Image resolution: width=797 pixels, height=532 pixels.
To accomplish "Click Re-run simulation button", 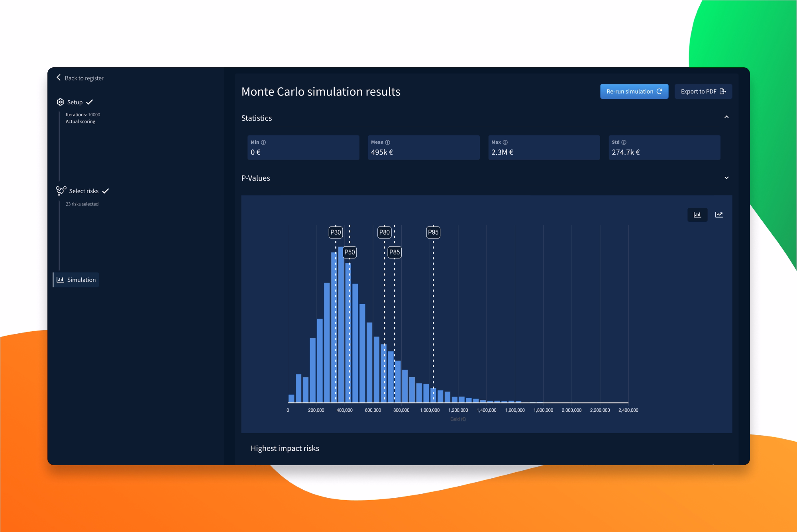I will pyautogui.click(x=634, y=92).
